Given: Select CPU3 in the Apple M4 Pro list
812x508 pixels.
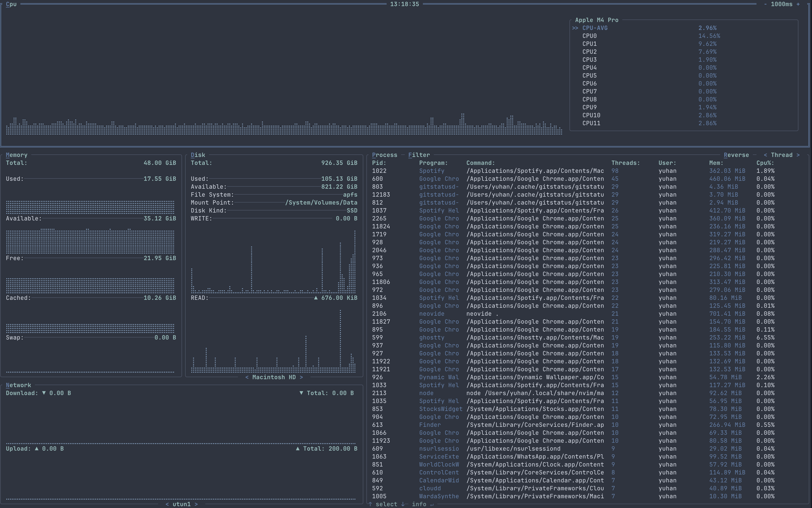Looking at the screenshot, I should (589, 59).
